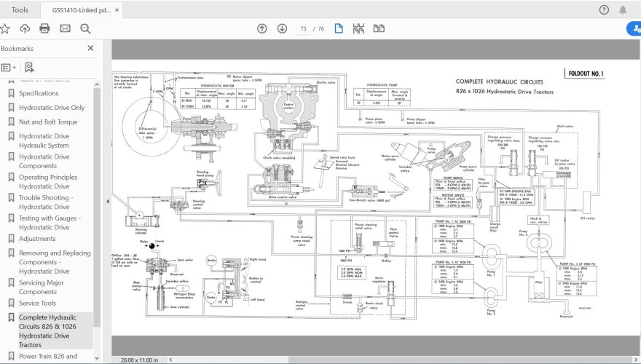641x364 pixels.
Task: Close the GSS1410-Linked pdf tab
Action: click(117, 9)
